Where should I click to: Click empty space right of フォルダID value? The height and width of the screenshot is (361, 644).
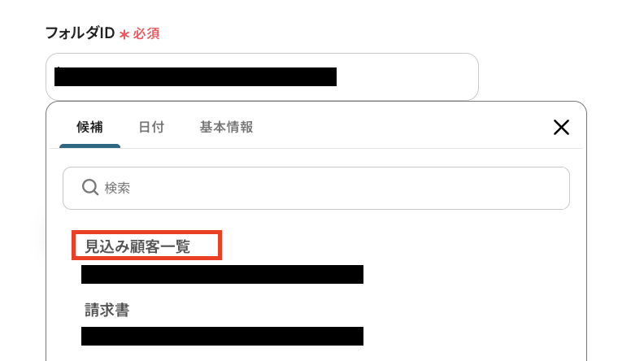point(407,76)
